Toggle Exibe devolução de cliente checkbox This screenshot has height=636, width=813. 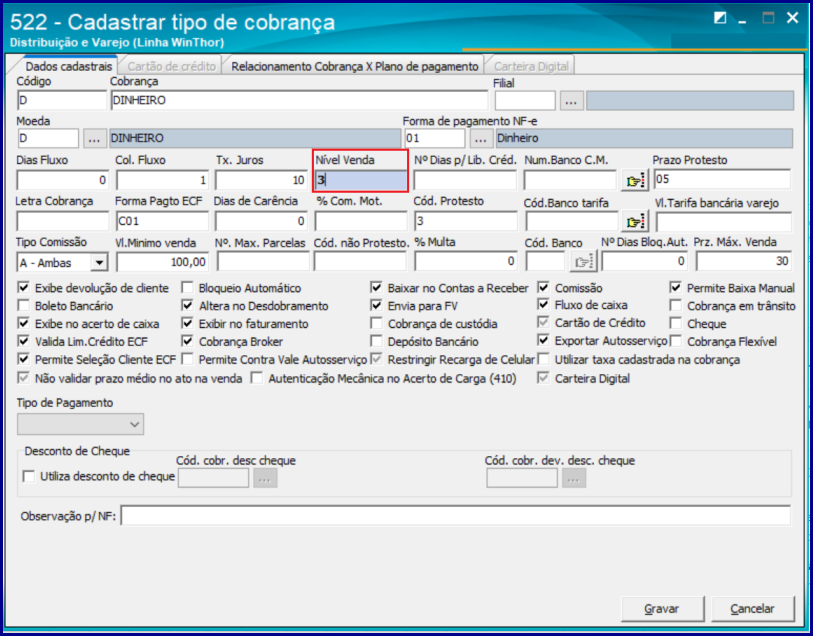tap(24, 288)
